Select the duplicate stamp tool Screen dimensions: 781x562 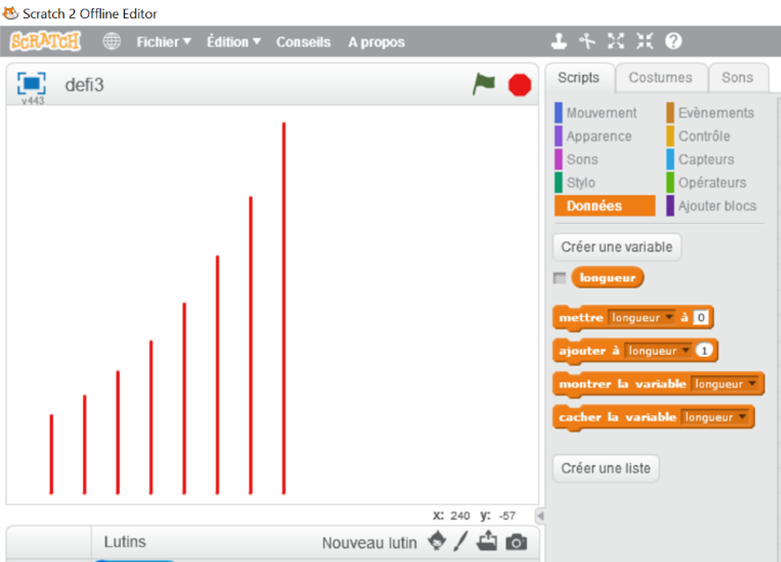[560, 42]
